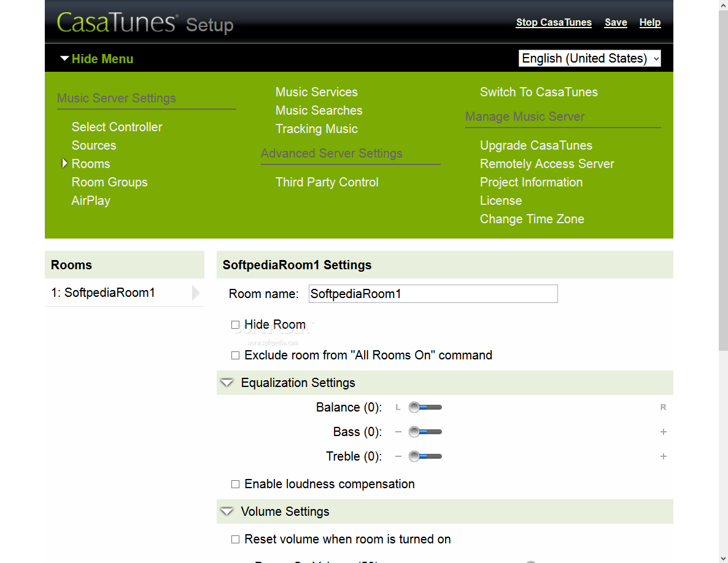Click arrow next to SoftpediaRoom1 list entry
This screenshot has width=728, height=563.
click(x=195, y=293)
